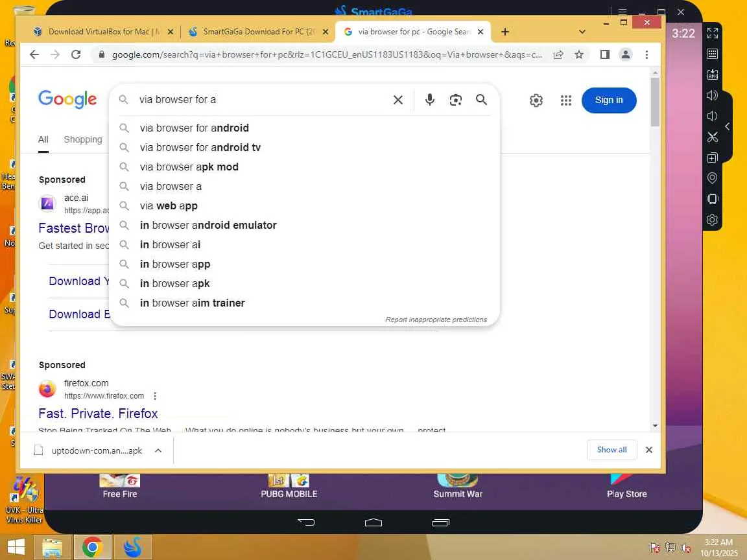The image size is (747, 560).
Task: Install APK via SmartGaGa sidebar
Action: click(712, 75)
